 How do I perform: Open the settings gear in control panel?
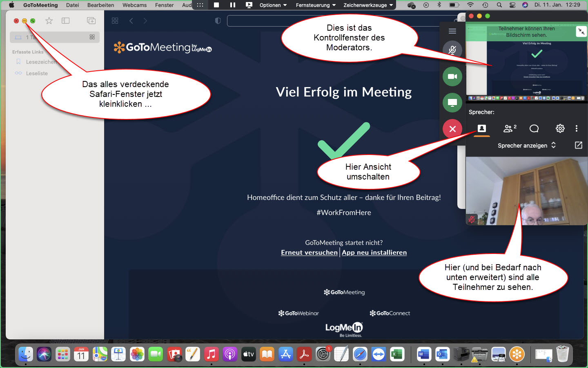point(560,128)
